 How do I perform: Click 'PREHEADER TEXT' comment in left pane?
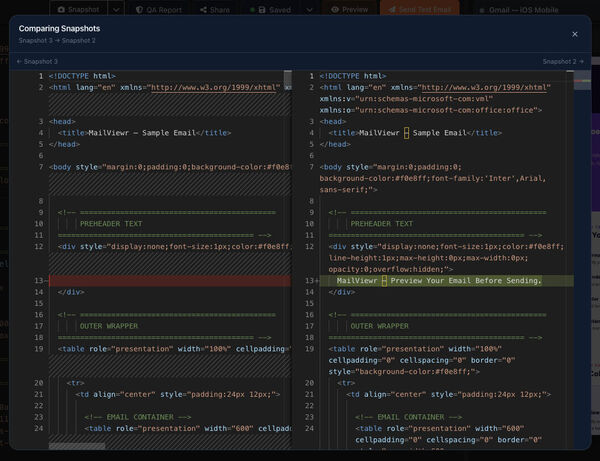(111, 224)
